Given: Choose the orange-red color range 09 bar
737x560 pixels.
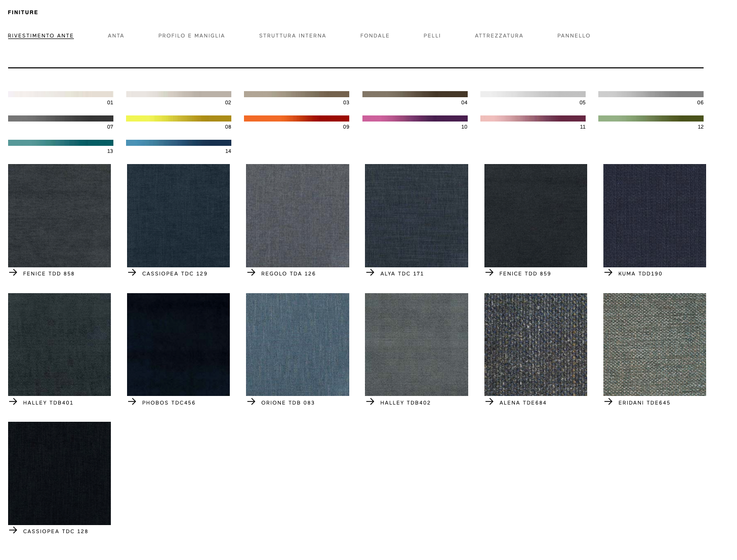Looking at the screenshot, I should 297,118.
